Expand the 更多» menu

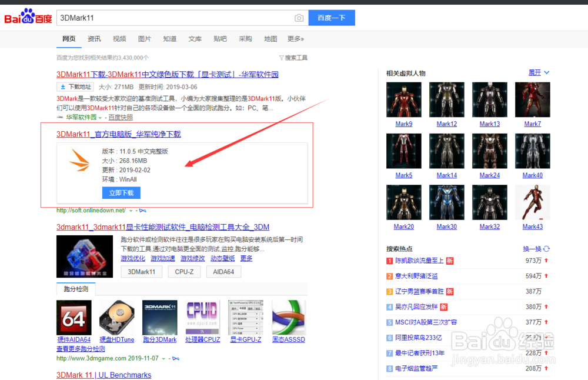click(296, 39)
